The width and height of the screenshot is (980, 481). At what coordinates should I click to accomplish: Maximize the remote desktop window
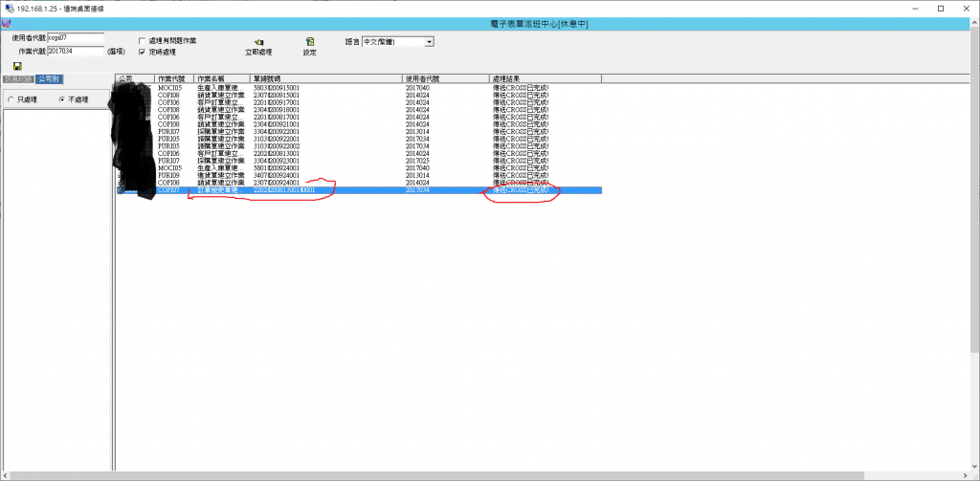[x=941, y=9]
